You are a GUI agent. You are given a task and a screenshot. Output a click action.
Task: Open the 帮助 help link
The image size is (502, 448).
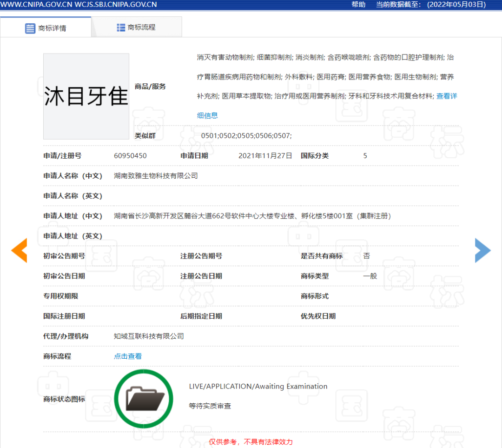click(x=358, y=5)
